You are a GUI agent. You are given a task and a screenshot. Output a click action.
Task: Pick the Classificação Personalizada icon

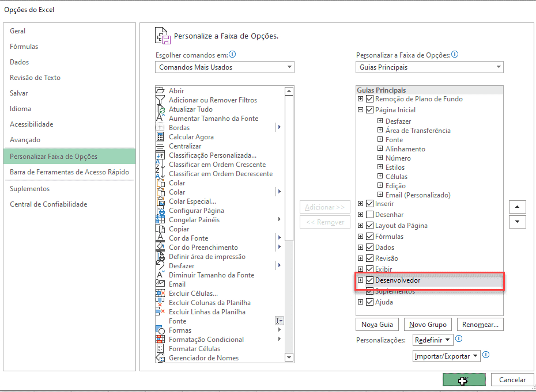tap(160, 155)
